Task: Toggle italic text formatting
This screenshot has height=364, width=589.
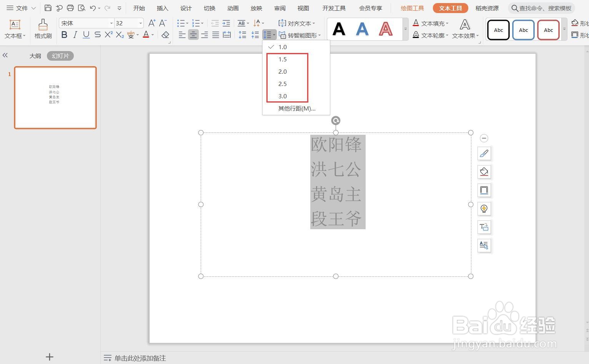Action: coord(75,35)
